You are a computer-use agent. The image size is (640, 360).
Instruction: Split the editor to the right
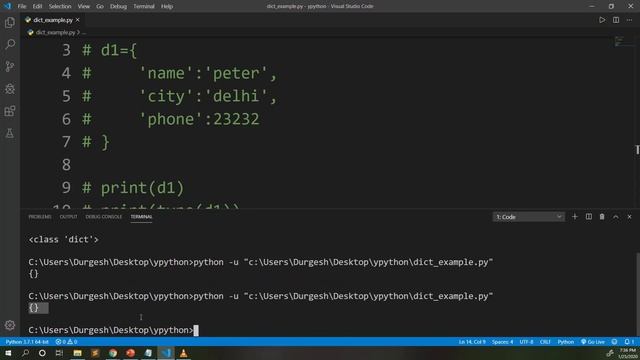(x=616, y=20)
